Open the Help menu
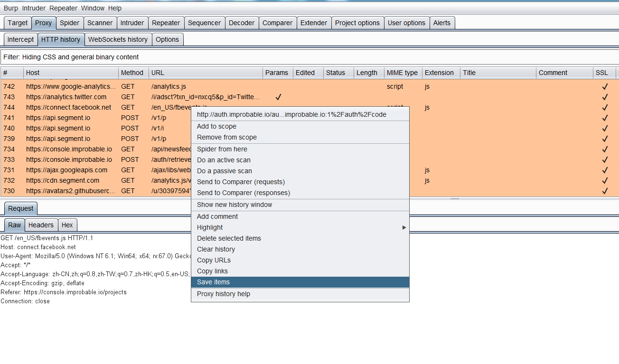 tap(115, 8)
